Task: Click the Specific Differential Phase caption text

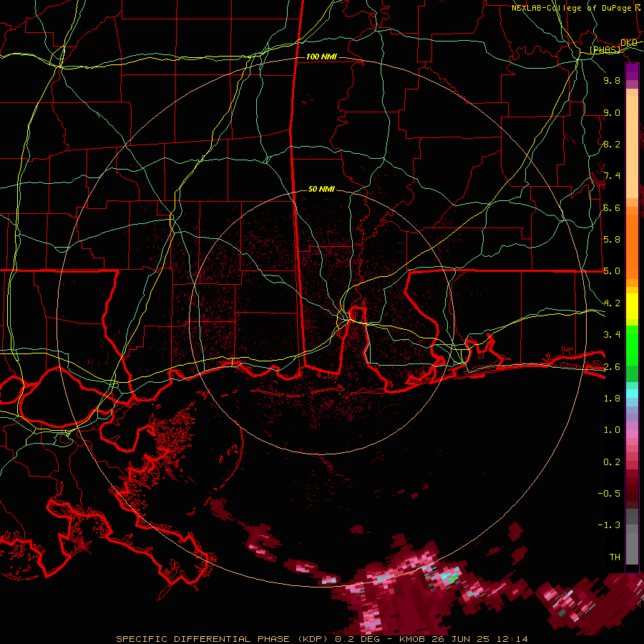Action: 321,639
